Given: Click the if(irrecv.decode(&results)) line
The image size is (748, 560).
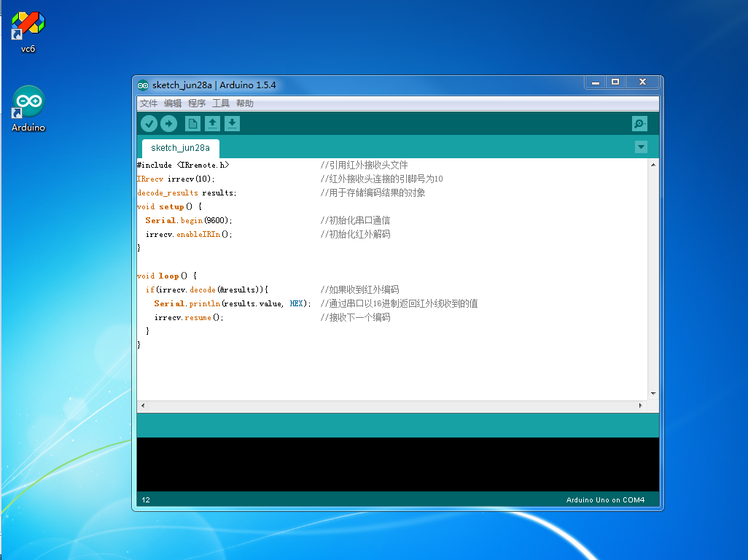Looking at the screenshot, I should (x=207, y=289).
